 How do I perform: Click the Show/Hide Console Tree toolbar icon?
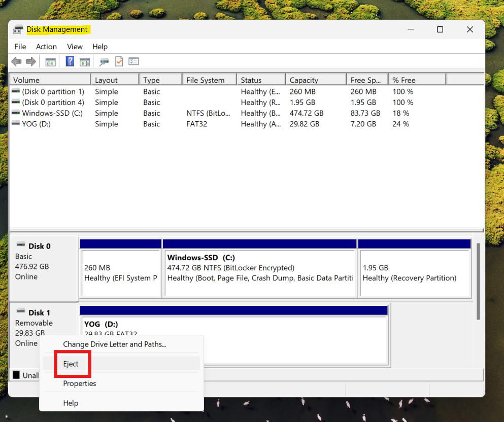[x=50, y=61]
